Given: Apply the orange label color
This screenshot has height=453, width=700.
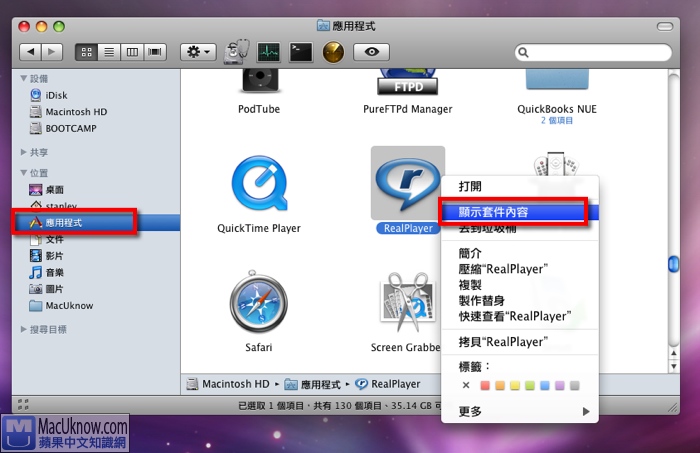Looking at the screenshot, I should (500, 385).
